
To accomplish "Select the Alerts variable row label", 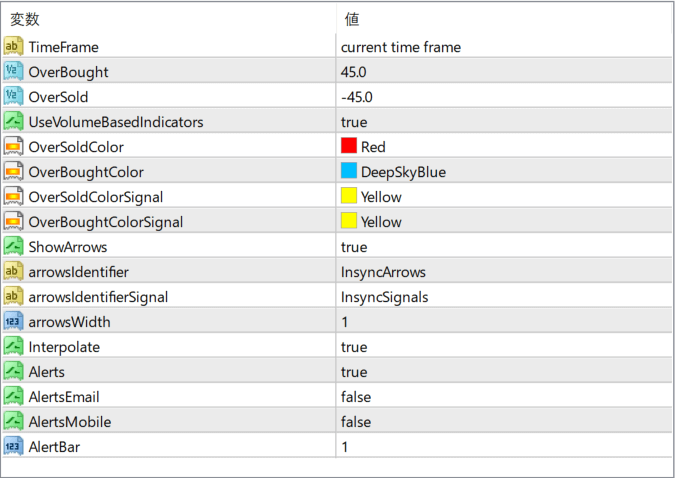I will 46,372.
